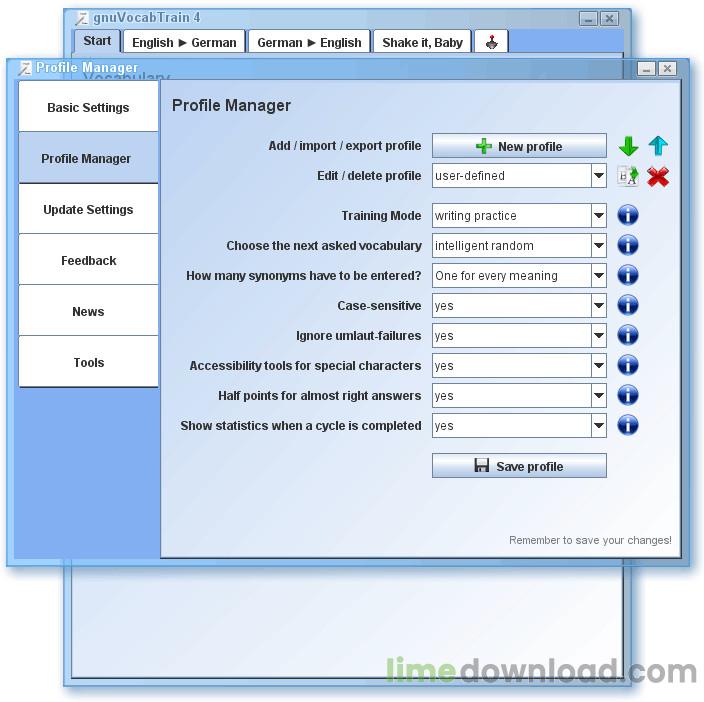Open info for Half points setting
The width and height of the screenshot is (704, 702).
(628, 395)
